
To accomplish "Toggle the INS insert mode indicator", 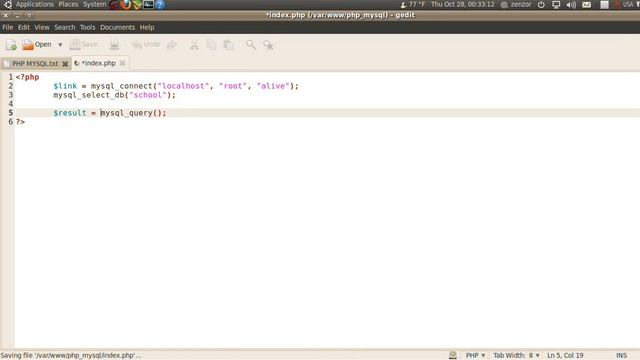I will [621, 356].
